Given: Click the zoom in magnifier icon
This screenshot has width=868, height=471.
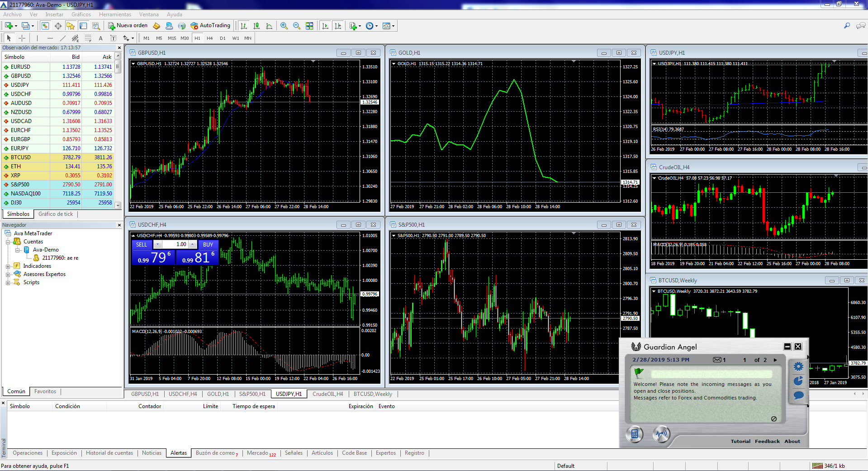Looking at the screenshot, I should [x=284, y=26].
